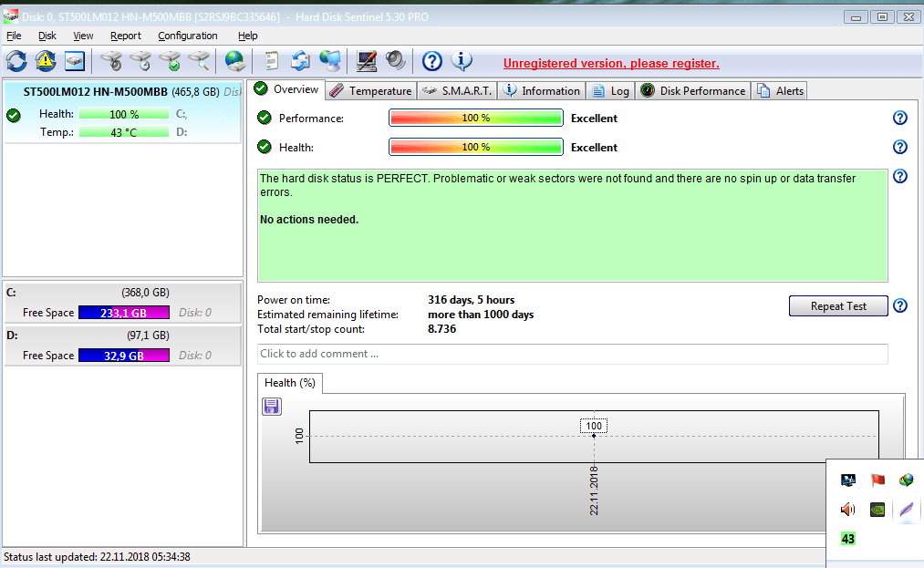Select the ST500LM012 HN-M500MBB disk entry
This screenshot has height=568, width=924.
pyautogui.click(x=122, y=112)
